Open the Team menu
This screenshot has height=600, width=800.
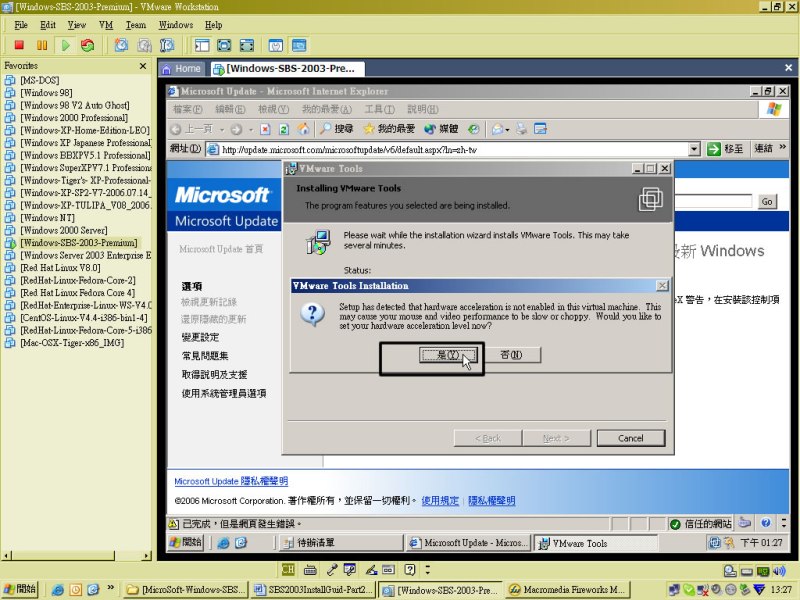pyautogui.click(x=136, y=25)
